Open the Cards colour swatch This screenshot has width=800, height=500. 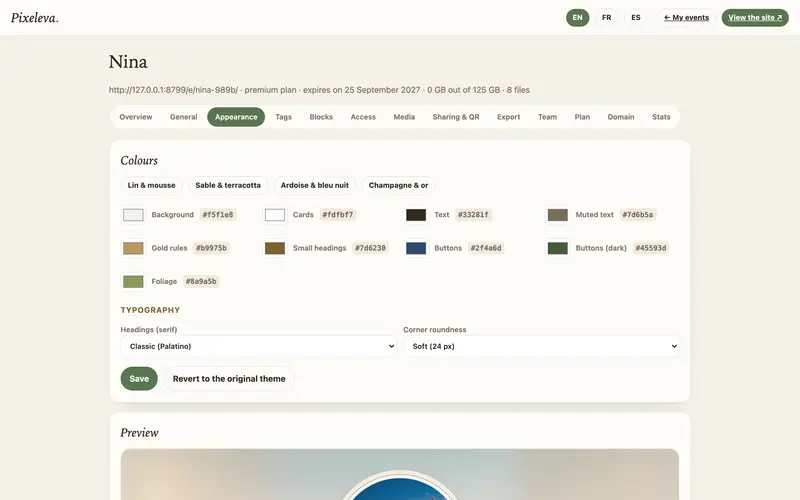coord(275,215)
